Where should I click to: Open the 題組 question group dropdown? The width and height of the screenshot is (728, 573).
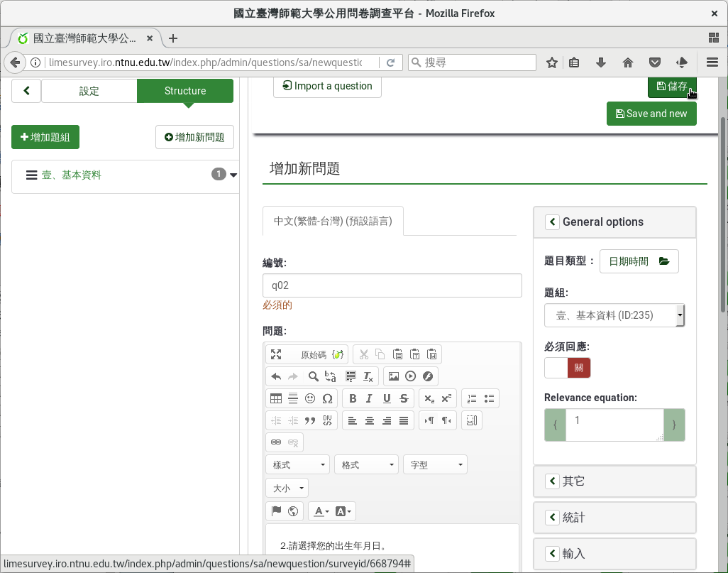click(x=614, y=315)
